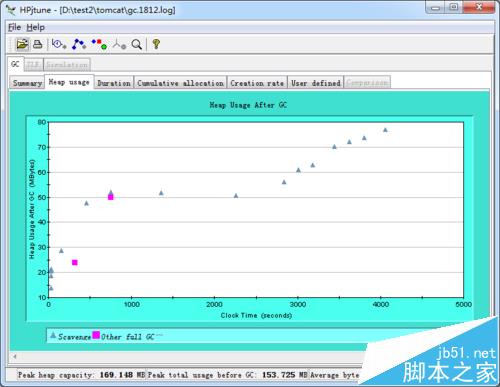Click the magenta full GC point near 50 MB
Viewport: 500px width, 387px height.
point(111,197)
